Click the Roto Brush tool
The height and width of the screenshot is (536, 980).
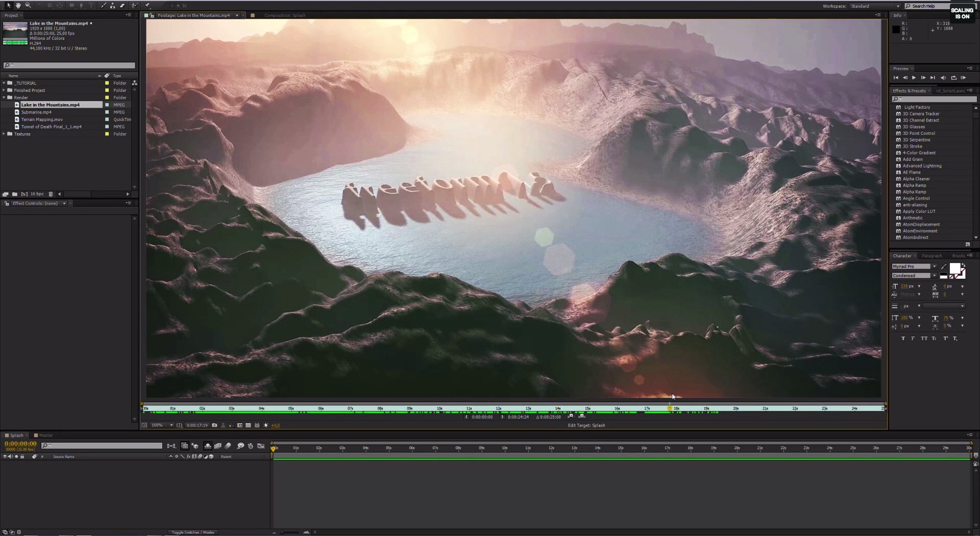135,6
